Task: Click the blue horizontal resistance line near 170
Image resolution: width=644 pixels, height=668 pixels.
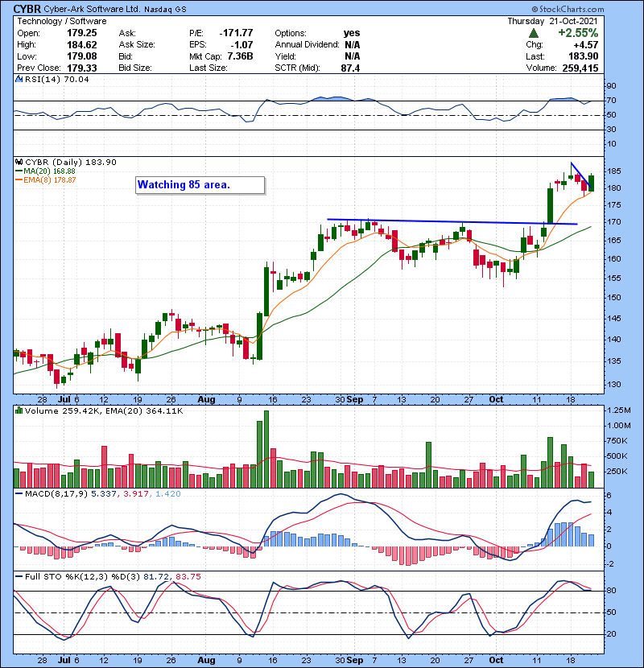Action: click(452, 221)
